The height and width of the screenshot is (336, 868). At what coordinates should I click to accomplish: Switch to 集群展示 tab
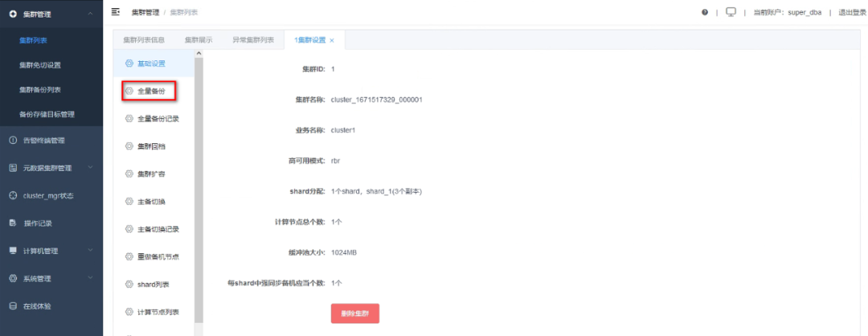199,40
